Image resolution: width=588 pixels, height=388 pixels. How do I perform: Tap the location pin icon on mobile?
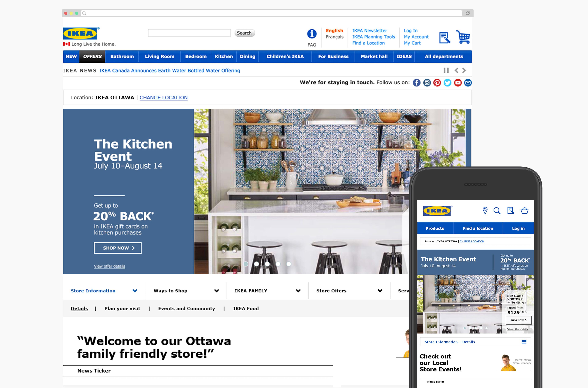click(485, 211)
